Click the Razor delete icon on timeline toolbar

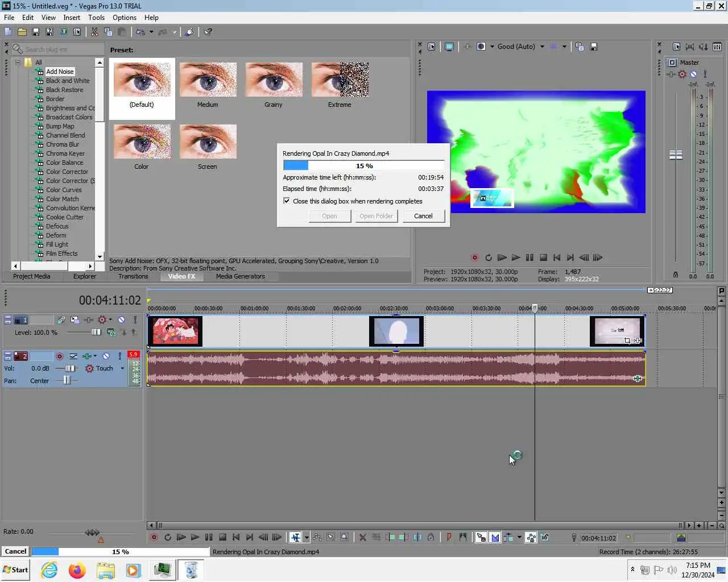362,537
